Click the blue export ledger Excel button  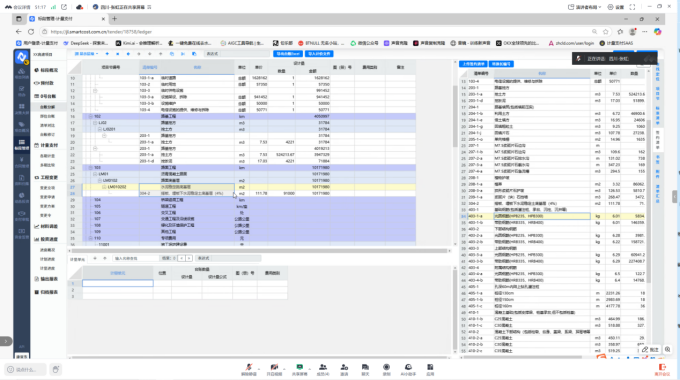(288, 54)
